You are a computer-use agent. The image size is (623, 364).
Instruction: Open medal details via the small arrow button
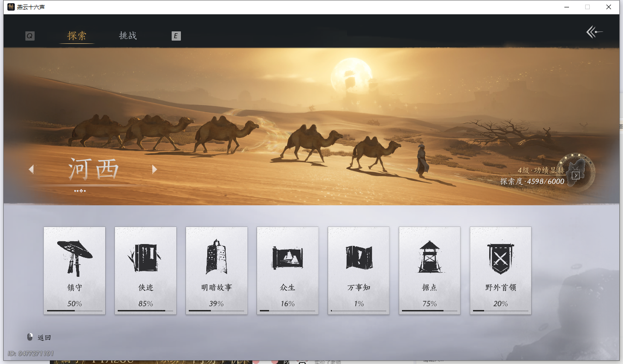575,175
